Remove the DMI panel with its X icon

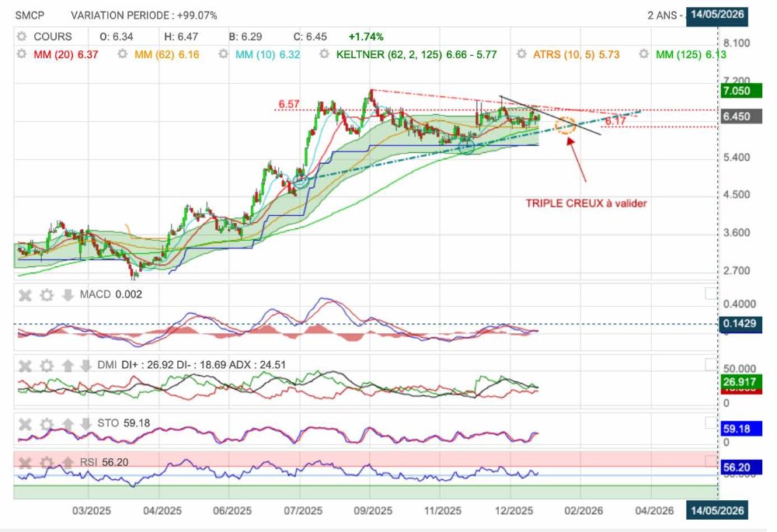[x=25, y=366]
